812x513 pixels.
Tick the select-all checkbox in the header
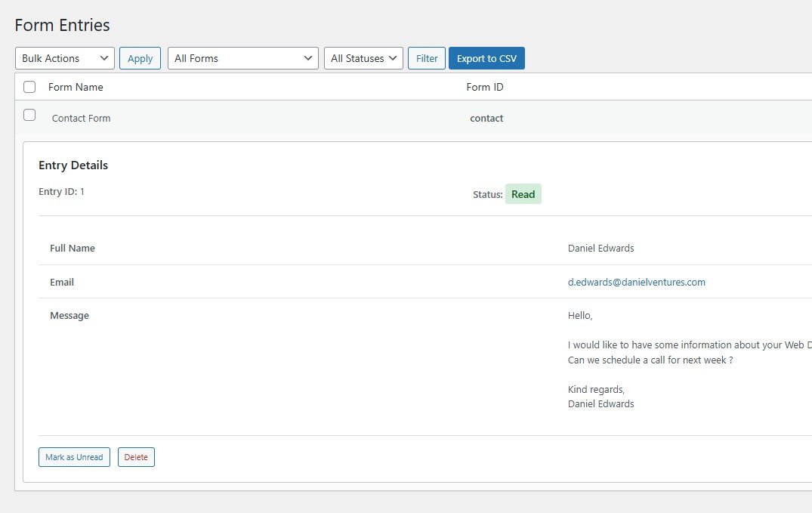pos(29,87)
